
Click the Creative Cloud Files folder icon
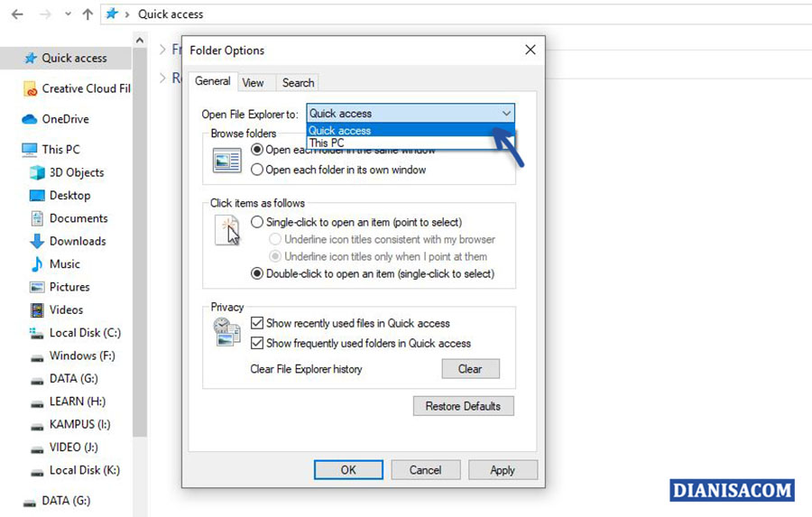coord(31,88)
